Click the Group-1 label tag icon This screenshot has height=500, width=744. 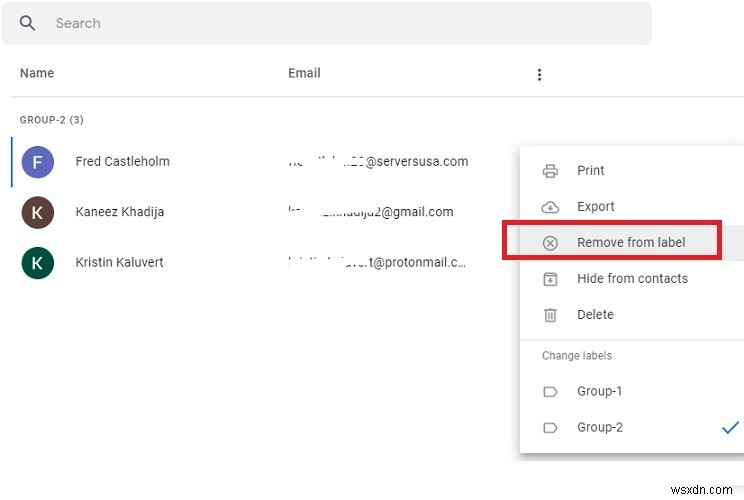(x=550, y=392)
